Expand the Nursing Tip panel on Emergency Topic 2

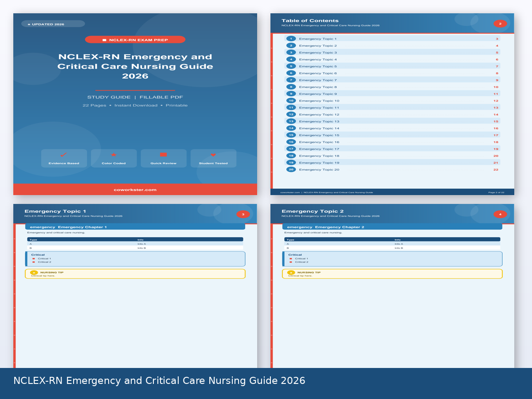click(x=393, y=274)
